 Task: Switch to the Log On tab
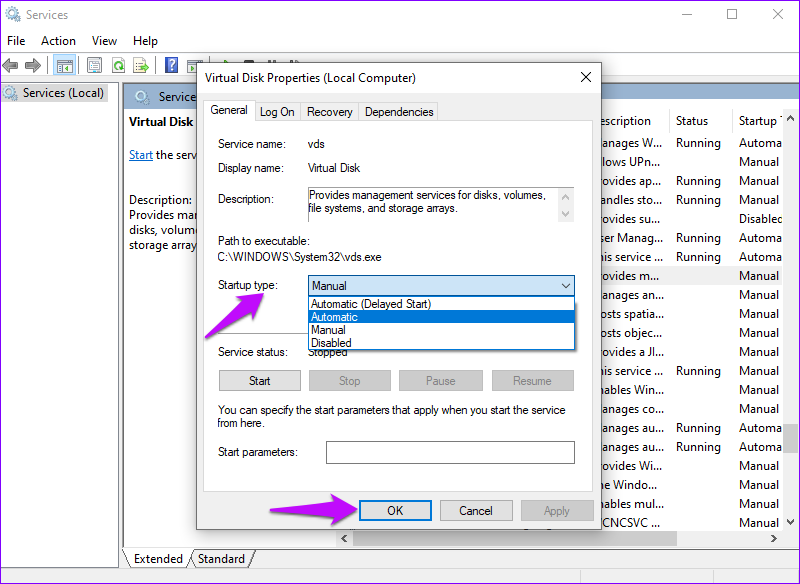click(x=277, y=112)
